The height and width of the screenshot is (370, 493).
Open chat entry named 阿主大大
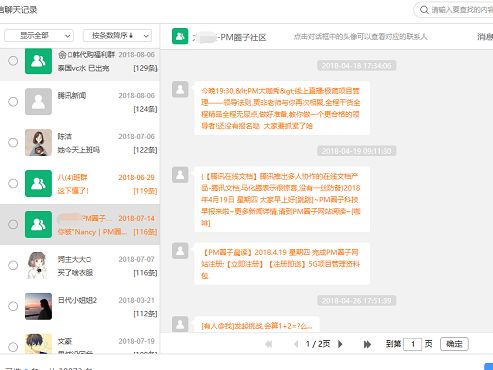[x=80, y=265]
